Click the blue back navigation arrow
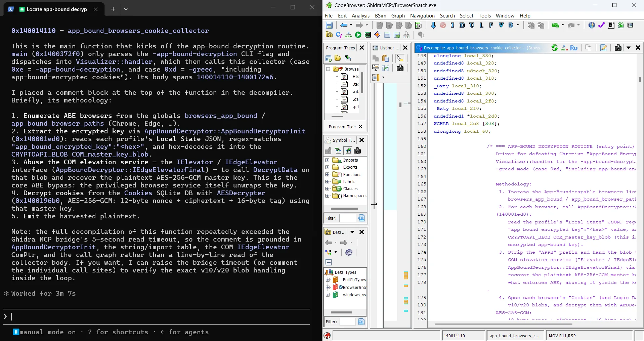This screenshot has height=341, width=644. click(344, 25)
